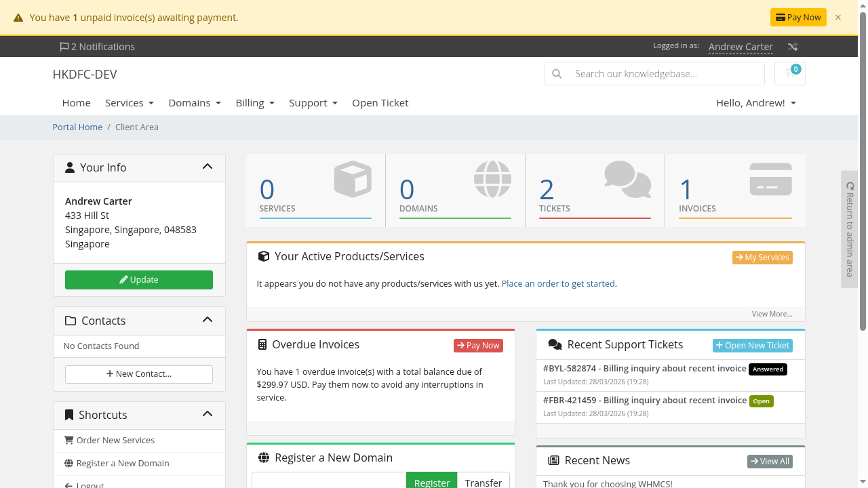Click the Logout shortcut arrow icon
This screenshot has width=868, height=488.
tap(68, 485)
